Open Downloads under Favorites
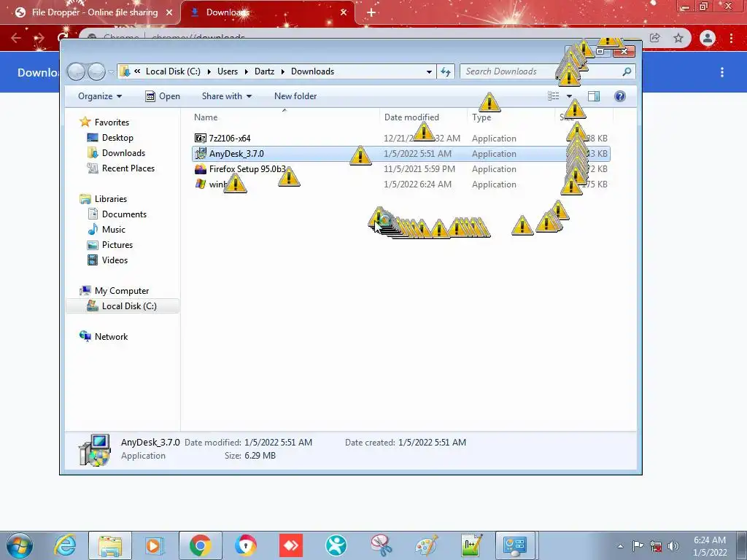747x560 pixels. click(123, 153)
